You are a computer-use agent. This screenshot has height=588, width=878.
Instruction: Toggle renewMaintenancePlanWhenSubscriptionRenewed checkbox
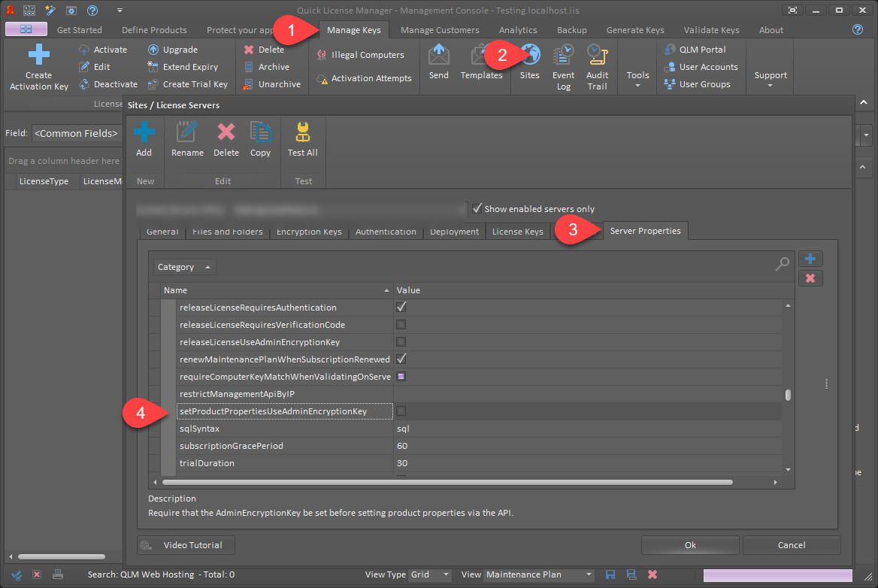[401, 359]
